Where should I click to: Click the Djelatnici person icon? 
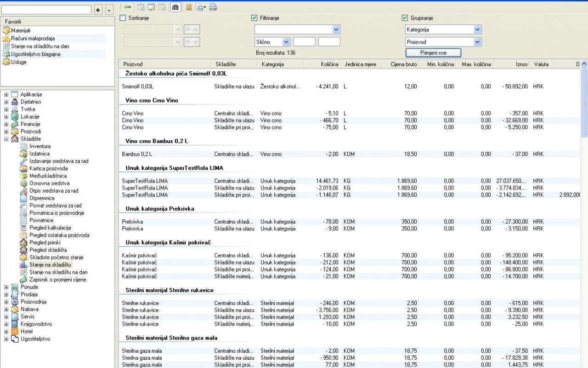[x=15, y=102]
